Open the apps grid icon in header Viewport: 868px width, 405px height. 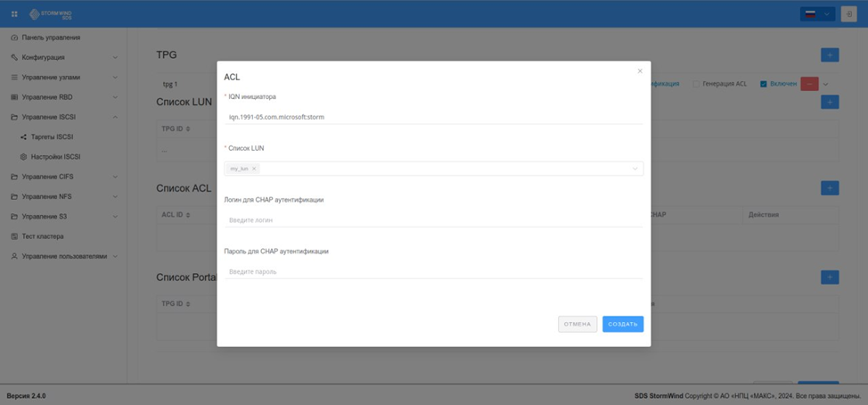(14, 14)
